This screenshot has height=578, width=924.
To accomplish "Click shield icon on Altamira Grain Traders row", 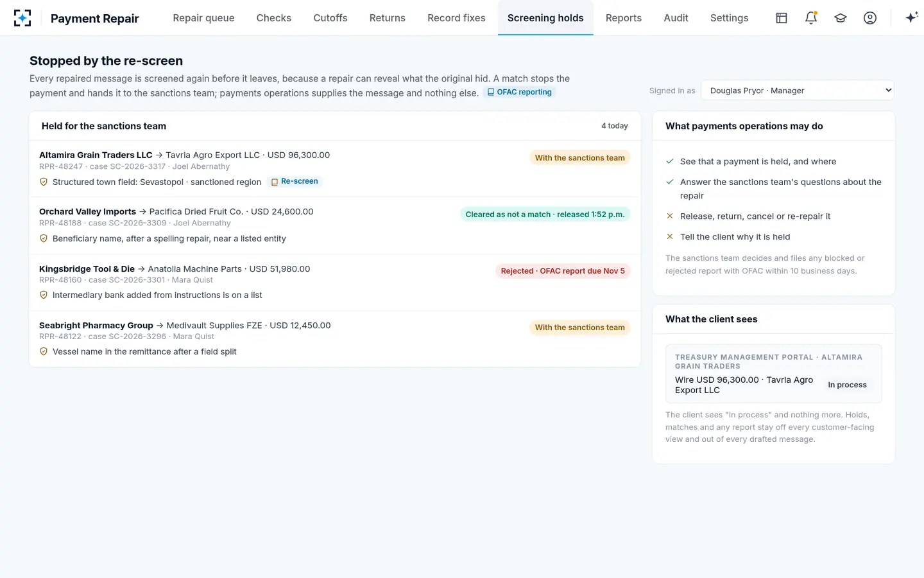I will tap(44, 182).
